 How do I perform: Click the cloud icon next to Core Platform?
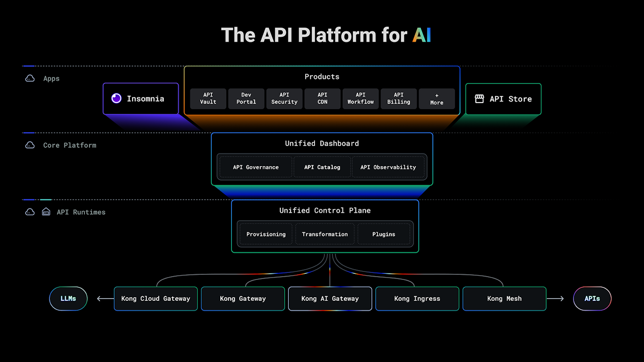[x=29, y=145]
